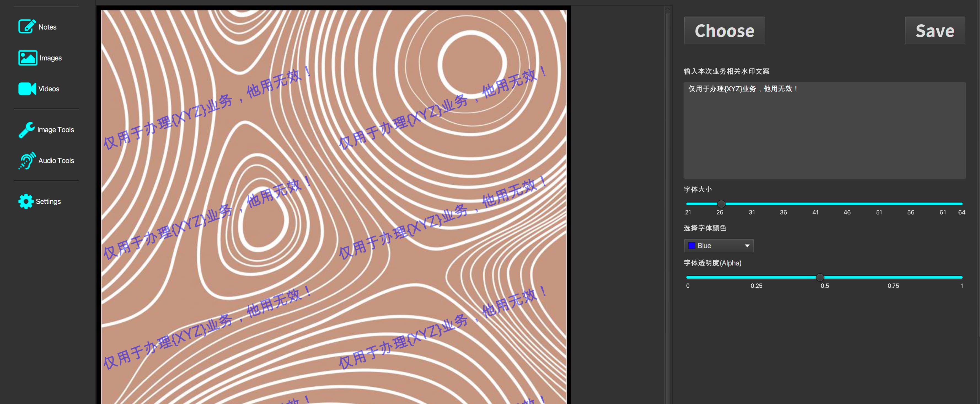Click font size tick label 64
The width and height of the screenshot is (980, 404).
pos(961,212)
